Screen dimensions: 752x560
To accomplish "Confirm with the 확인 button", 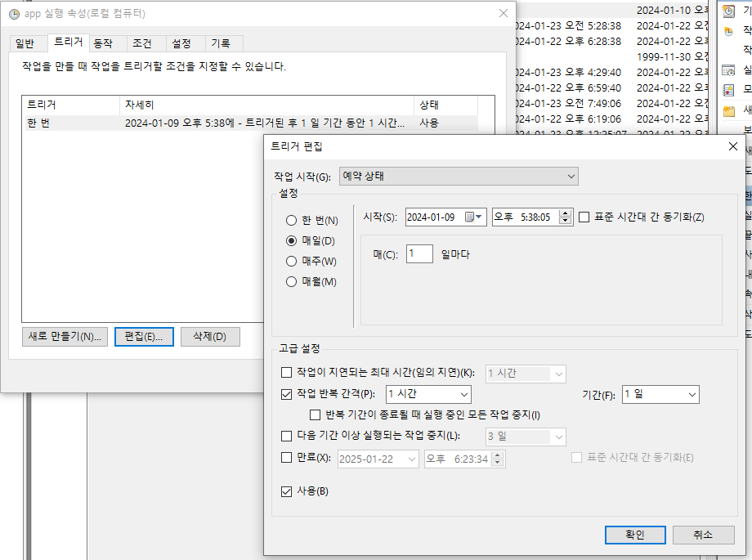I will 635,535.
